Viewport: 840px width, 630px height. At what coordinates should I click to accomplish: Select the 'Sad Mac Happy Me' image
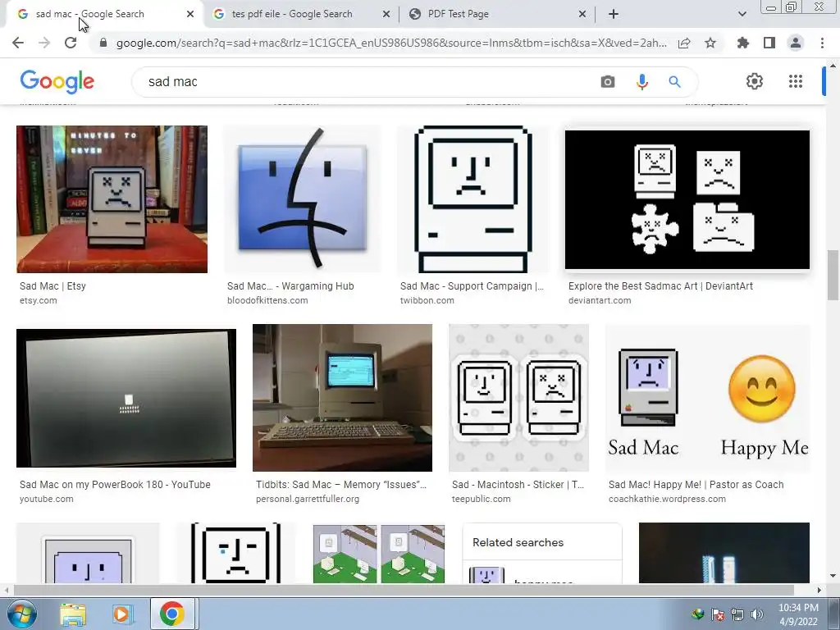tap(707, 398)
